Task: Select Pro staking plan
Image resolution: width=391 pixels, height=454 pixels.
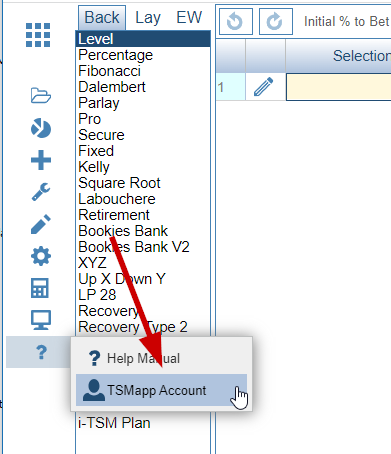Action: click(x=143, y=119)
